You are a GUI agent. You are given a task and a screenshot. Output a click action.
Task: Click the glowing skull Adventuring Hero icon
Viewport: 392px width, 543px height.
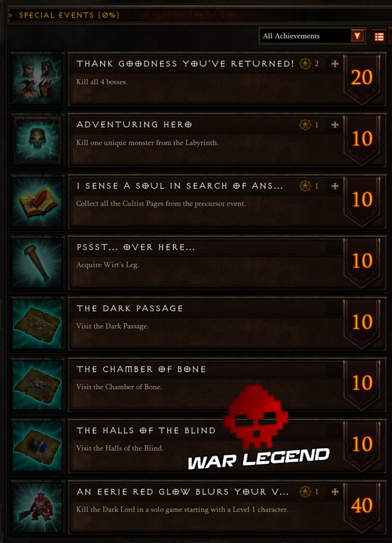pos(38,140)
